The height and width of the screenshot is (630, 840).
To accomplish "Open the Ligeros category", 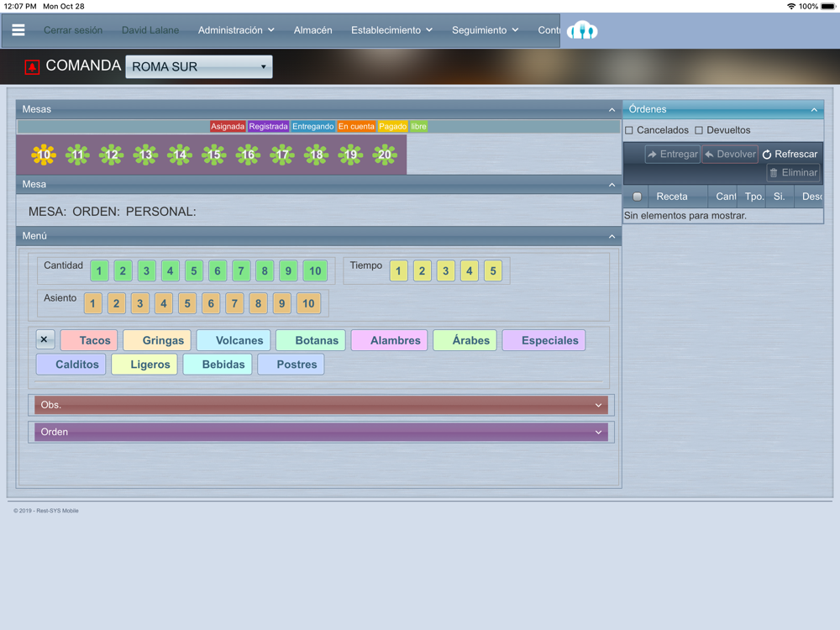I will click(144, 365).
